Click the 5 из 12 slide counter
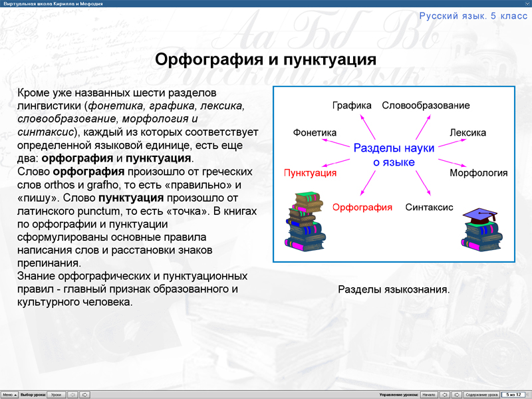 coord(513,394)
